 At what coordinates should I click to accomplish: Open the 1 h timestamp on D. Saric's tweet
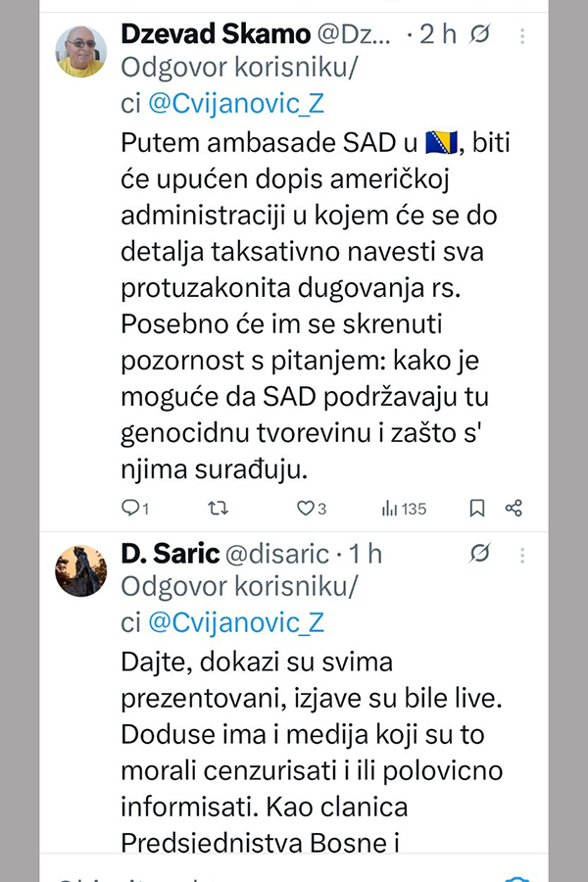364,554
